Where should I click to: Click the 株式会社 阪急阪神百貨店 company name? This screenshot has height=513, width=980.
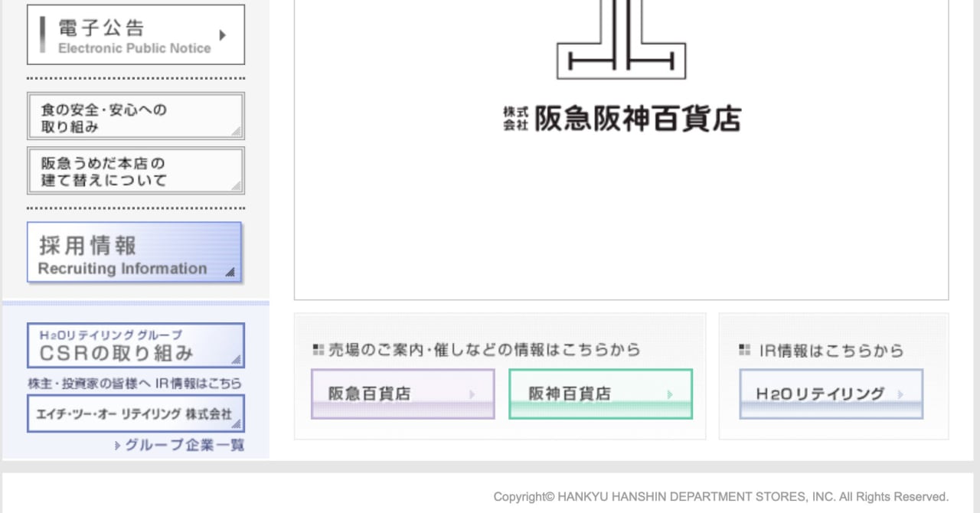tap(622, 119)
